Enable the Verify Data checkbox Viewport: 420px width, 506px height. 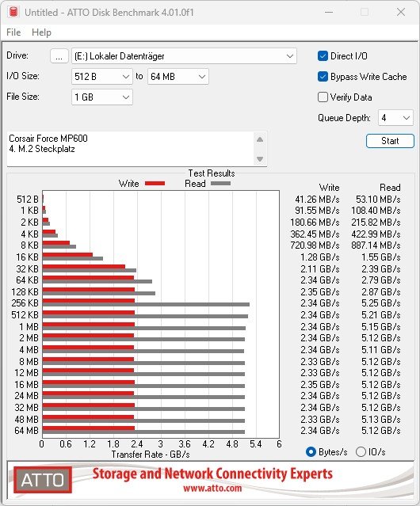(323, 97)
